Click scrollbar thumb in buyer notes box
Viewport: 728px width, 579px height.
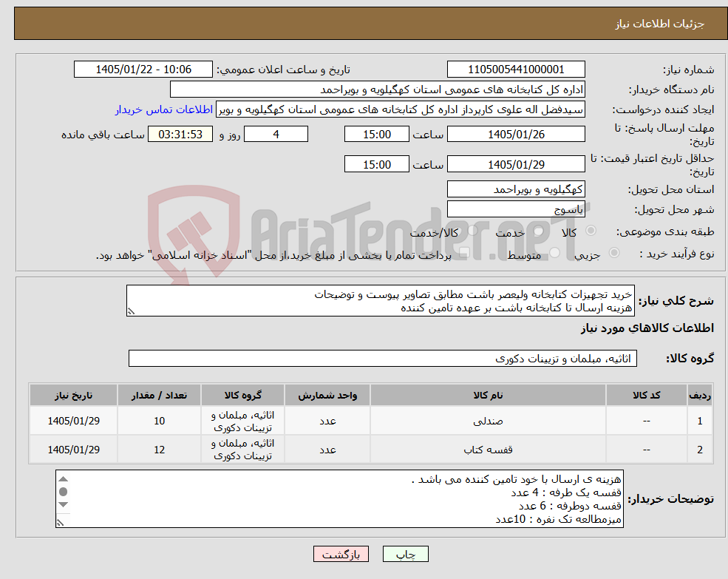[64, 492]
